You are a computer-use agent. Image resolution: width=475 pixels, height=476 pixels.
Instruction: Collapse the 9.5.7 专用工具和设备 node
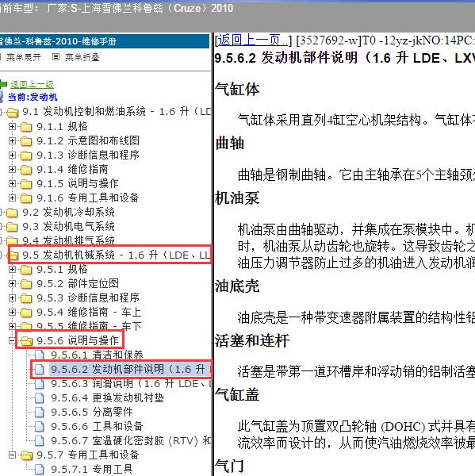tap(12, 455)
